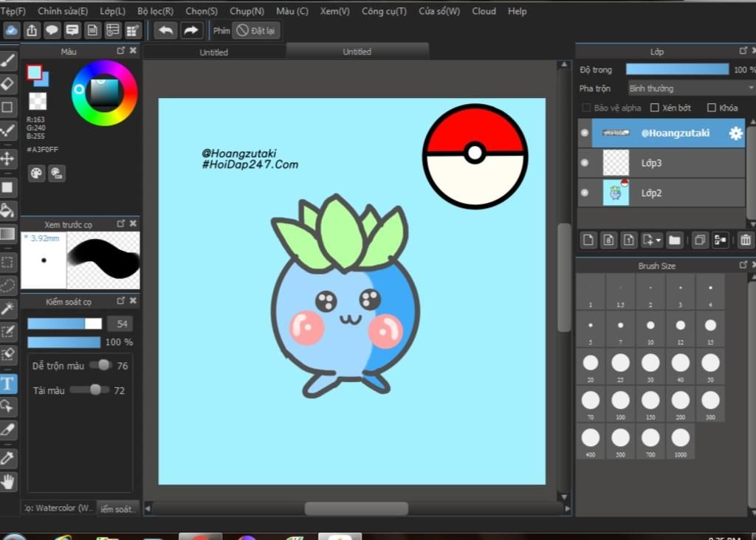Screen dimensions: 756x540
Task: Click the Dễ trộn màu slider
Action: point(100,365)
